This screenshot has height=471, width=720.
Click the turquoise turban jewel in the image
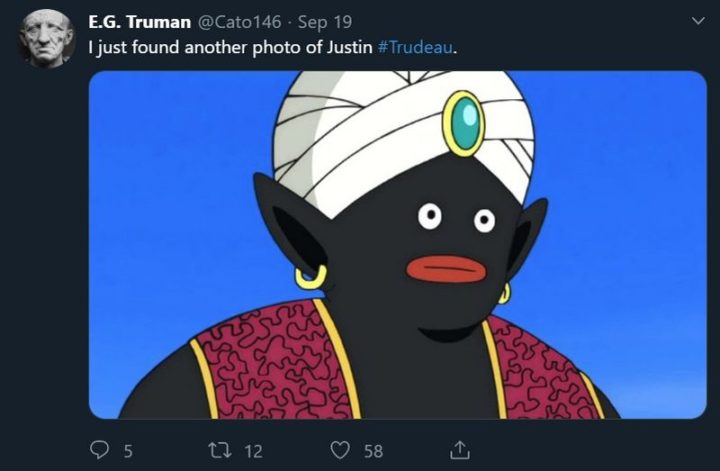(464, 123)
